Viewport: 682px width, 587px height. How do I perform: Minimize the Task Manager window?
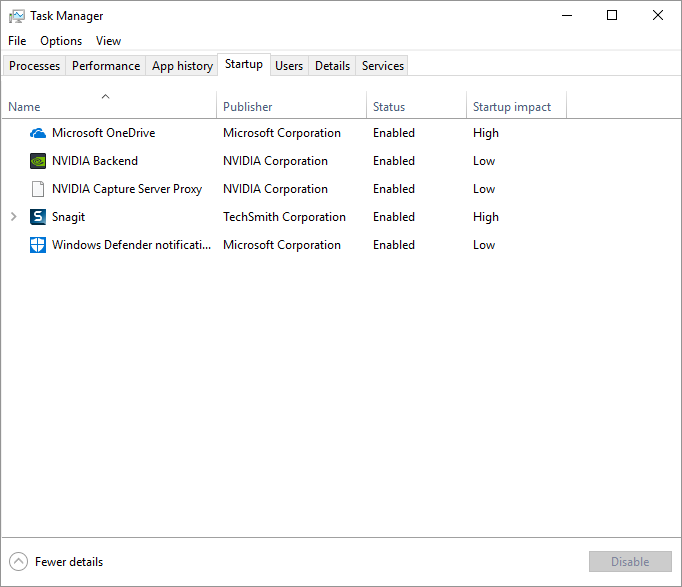coord(567,15)
